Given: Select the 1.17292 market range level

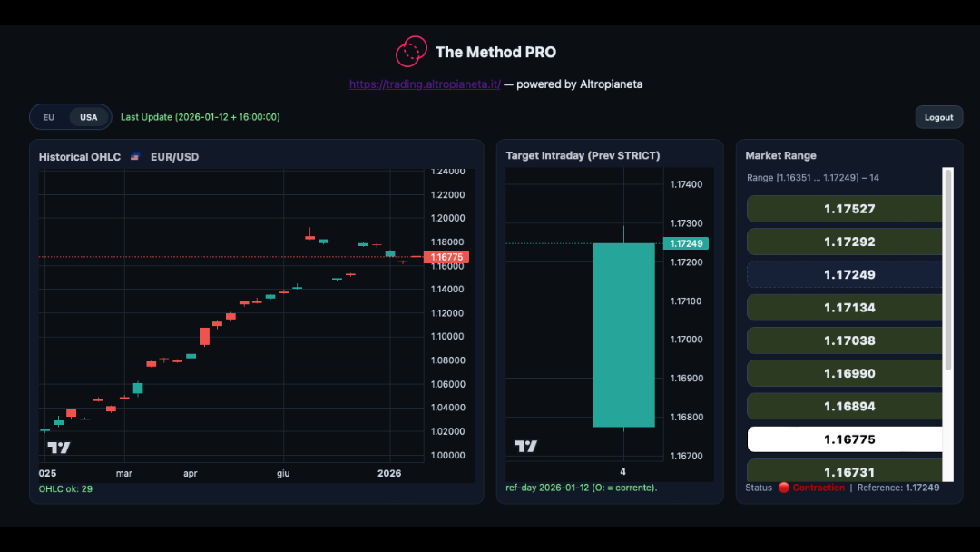Looking at the screenshot, I should tap(844, 241).
